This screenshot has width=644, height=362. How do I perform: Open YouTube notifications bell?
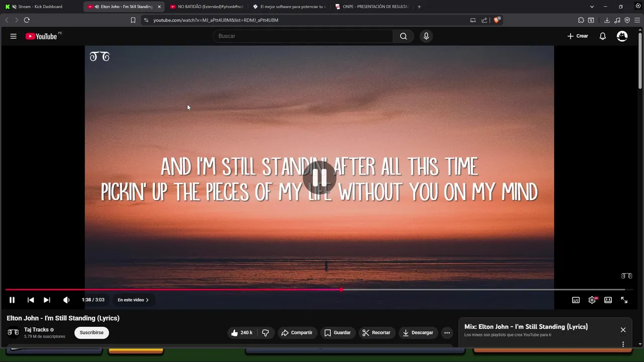tap(603, 36)
